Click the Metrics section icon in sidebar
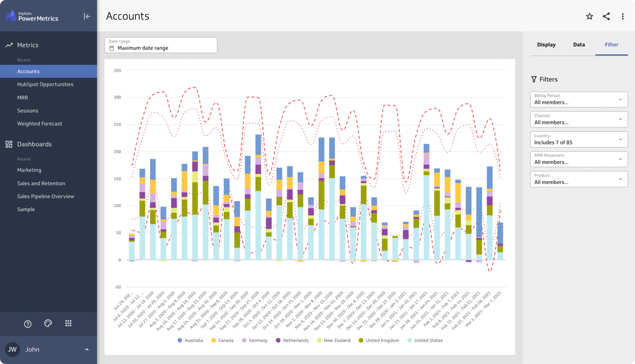 point(8,45)
